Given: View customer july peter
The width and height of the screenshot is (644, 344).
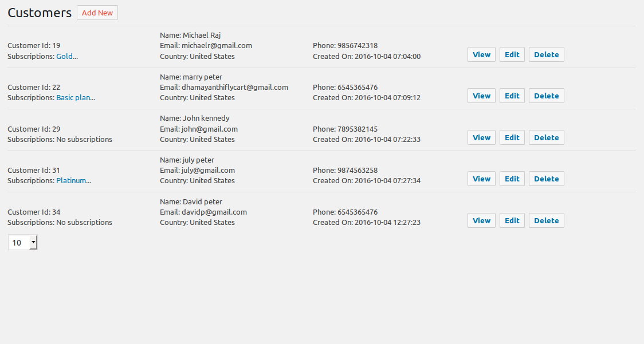Looking at the screenshot, I should (481, 179).
